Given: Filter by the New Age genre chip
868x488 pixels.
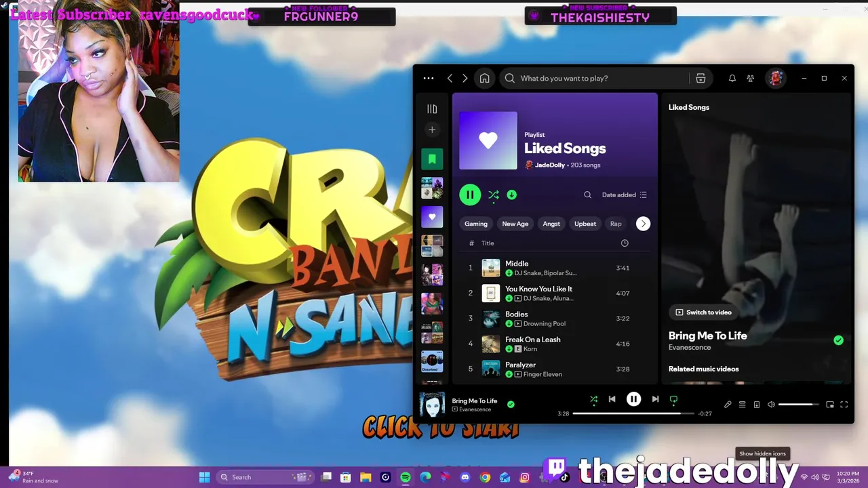Looking at the screenshot, I should point(515,224).
